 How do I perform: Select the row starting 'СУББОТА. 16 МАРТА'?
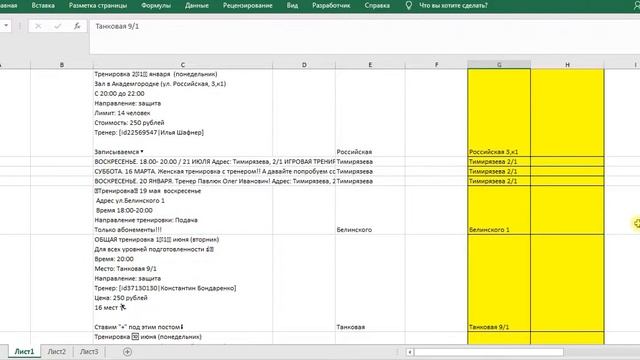click(215, 171)
